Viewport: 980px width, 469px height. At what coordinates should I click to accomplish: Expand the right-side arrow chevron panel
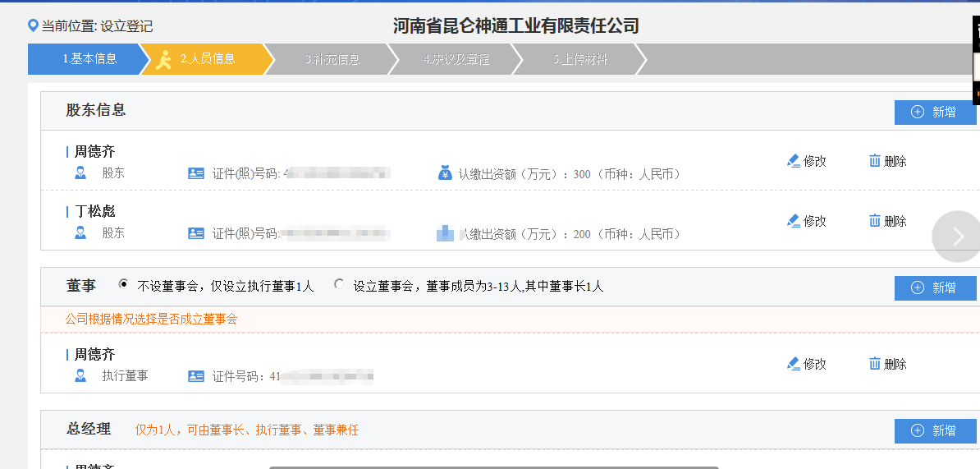point(956,237)
